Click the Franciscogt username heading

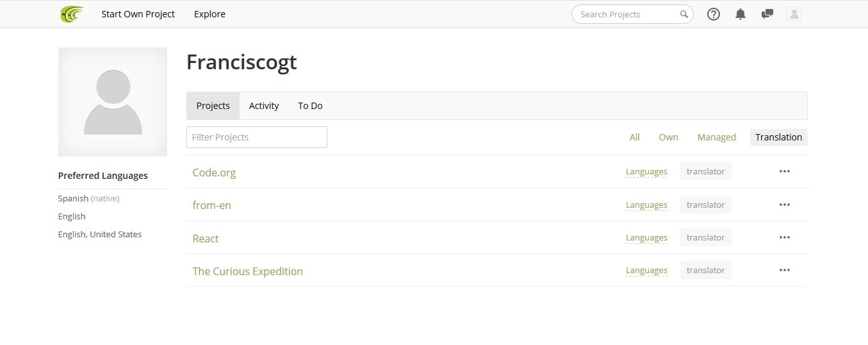tap(242, 62)
